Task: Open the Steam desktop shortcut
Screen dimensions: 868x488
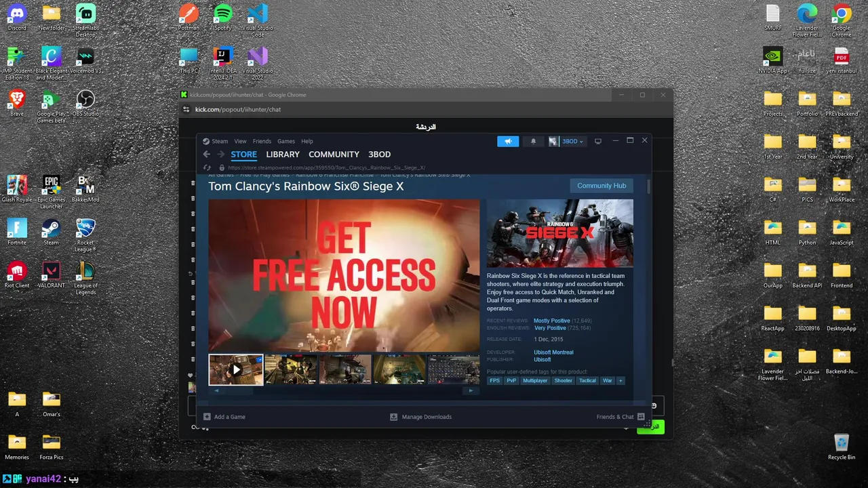Action: click(51, 232)
